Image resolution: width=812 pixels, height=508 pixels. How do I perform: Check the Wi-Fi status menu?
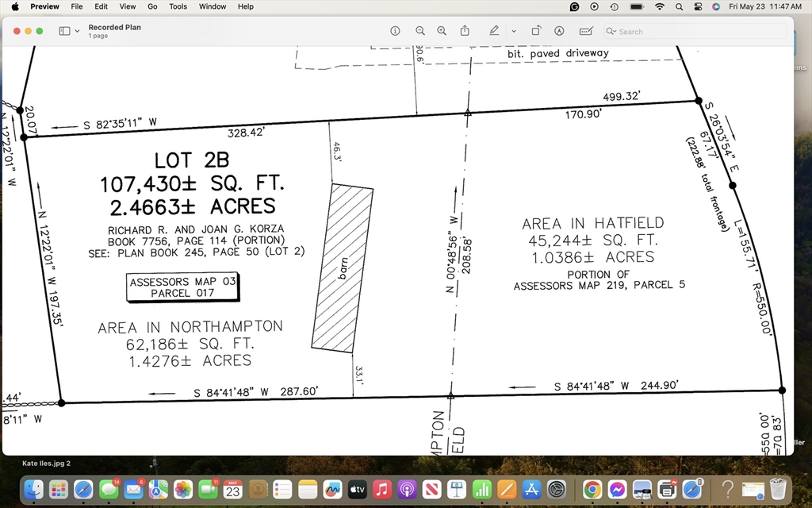click(x=660, y=6)
